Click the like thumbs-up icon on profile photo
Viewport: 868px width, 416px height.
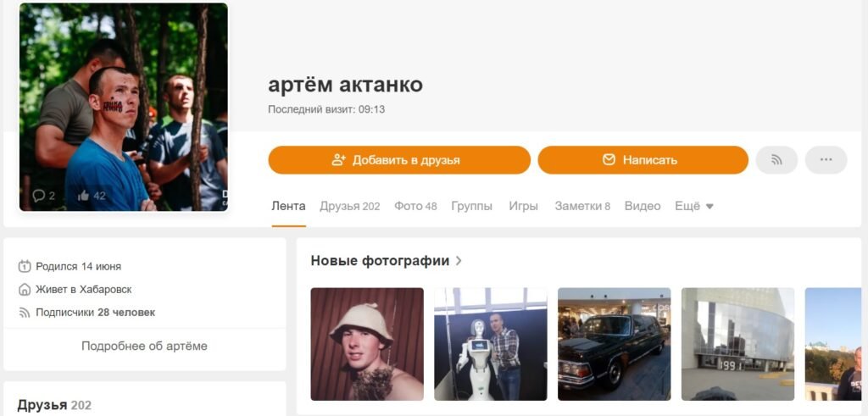(x=84, y=195)
